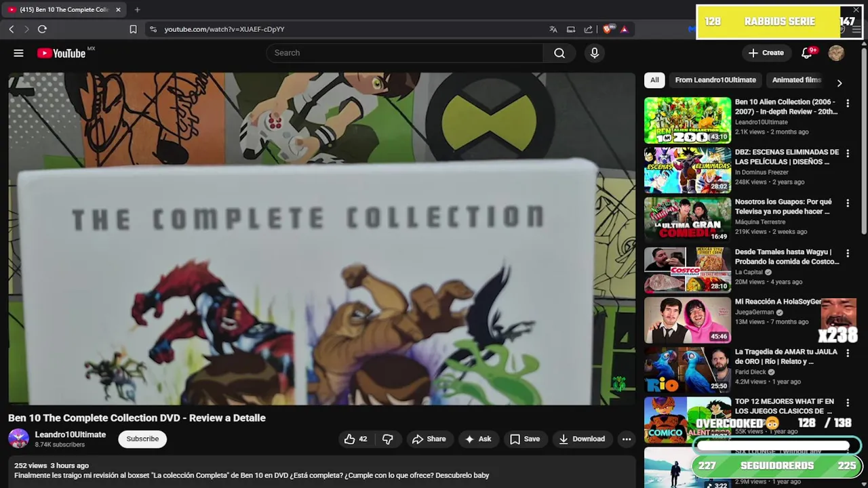
Task: Click the 'Máquina Terrestre' channel name
Action: coord(760,222)
